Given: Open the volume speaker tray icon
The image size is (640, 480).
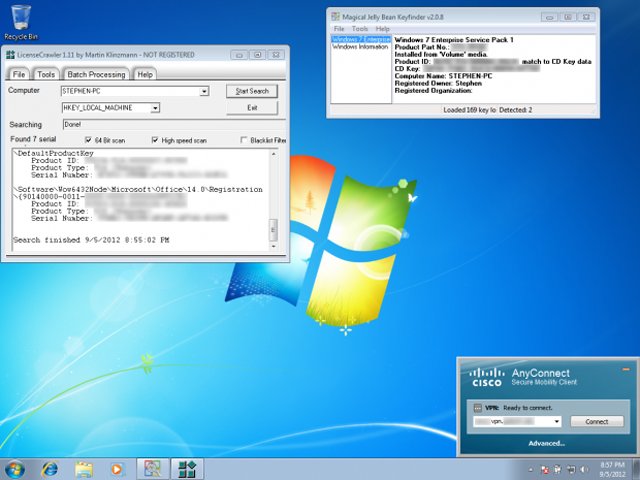Looking at the screenshot, I should [584, 470].
